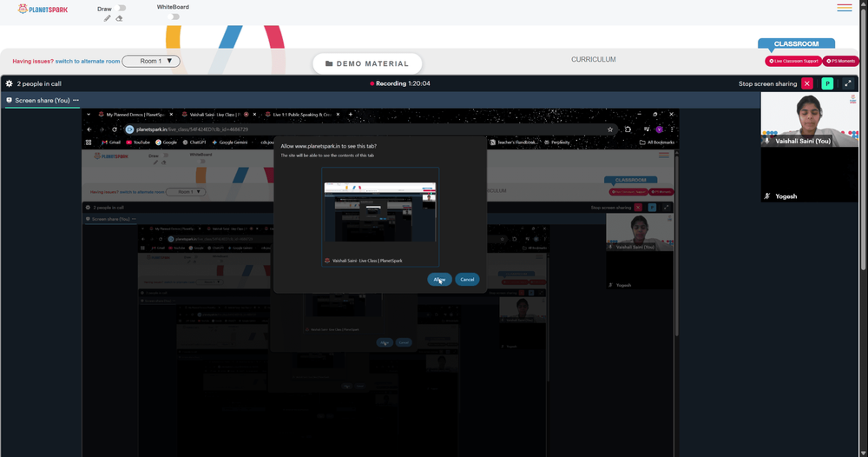Click the 'Stop screen sharing' label

tap(767, 83)
